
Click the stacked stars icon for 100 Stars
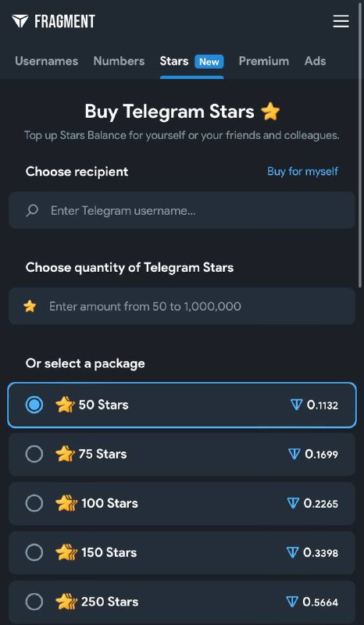66,503
